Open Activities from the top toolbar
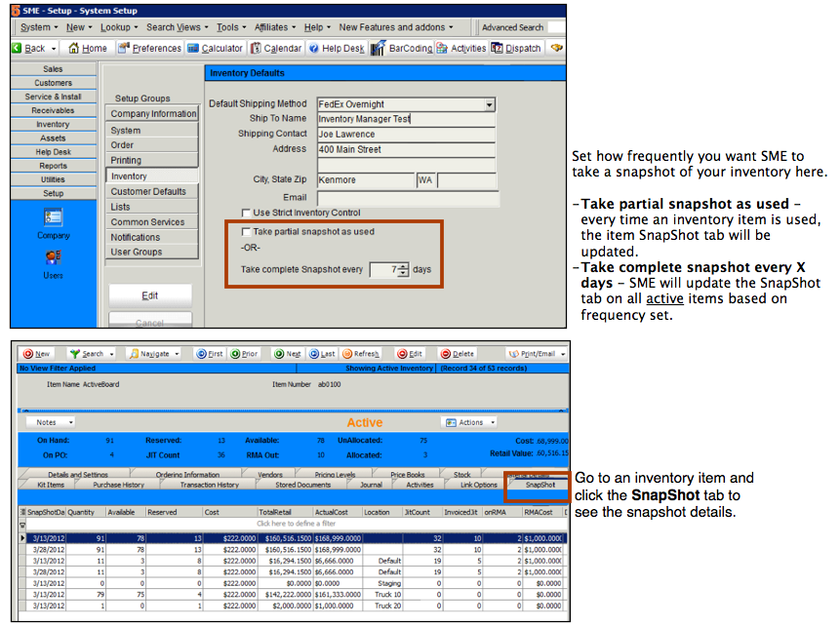Screen dimensions: 840x627 coord(461,48)
